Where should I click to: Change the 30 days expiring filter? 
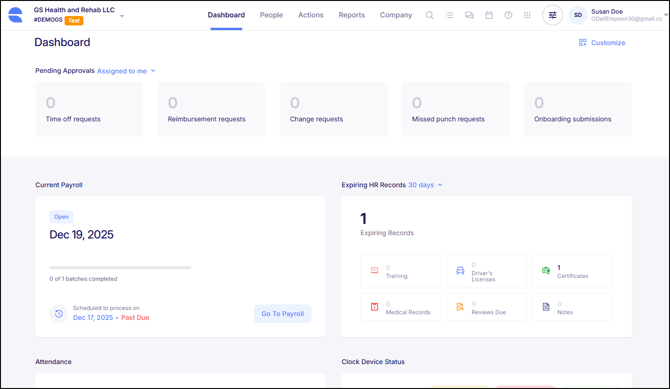pyautogui.click(x=425, y=185)
